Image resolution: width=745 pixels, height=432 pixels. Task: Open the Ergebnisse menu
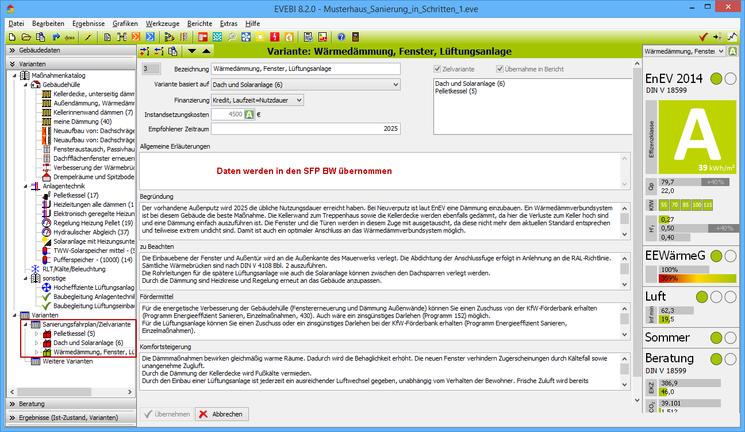88,23
